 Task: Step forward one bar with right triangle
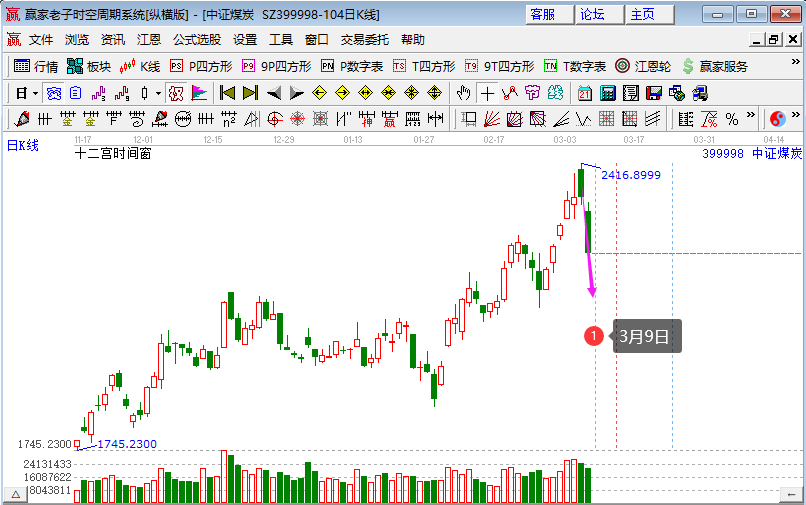pyautogui.click(x=297, y=94)
